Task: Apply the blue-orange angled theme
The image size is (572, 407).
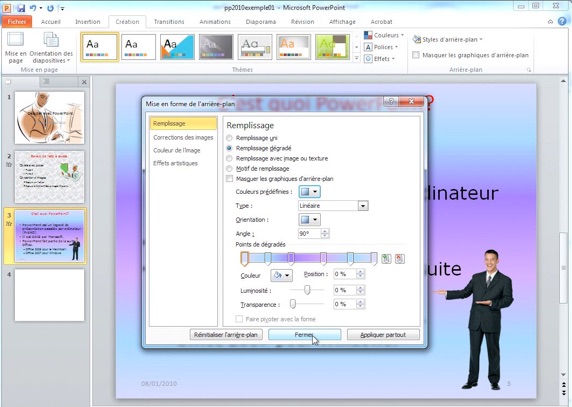Action: [177, 47]
